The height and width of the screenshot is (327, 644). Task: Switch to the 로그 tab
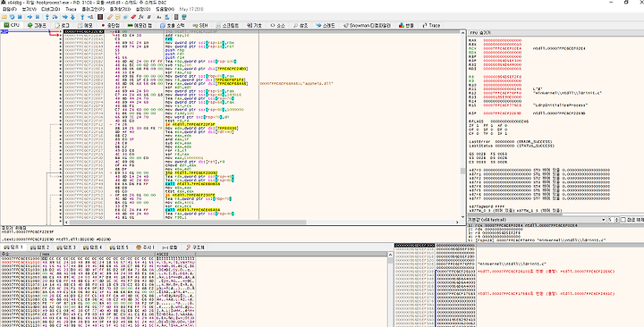(62, 25)
